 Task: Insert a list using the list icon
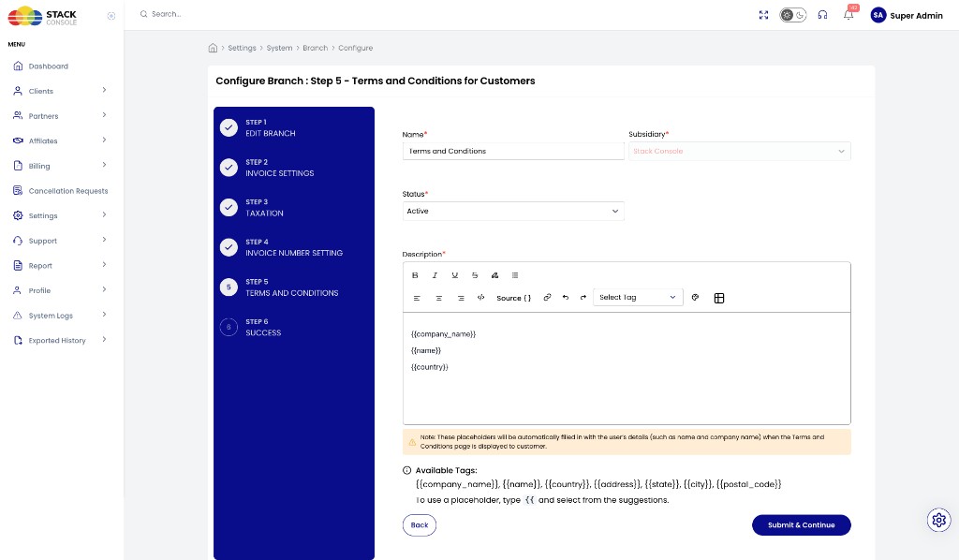pyautogui.click(x=515, y=275)
